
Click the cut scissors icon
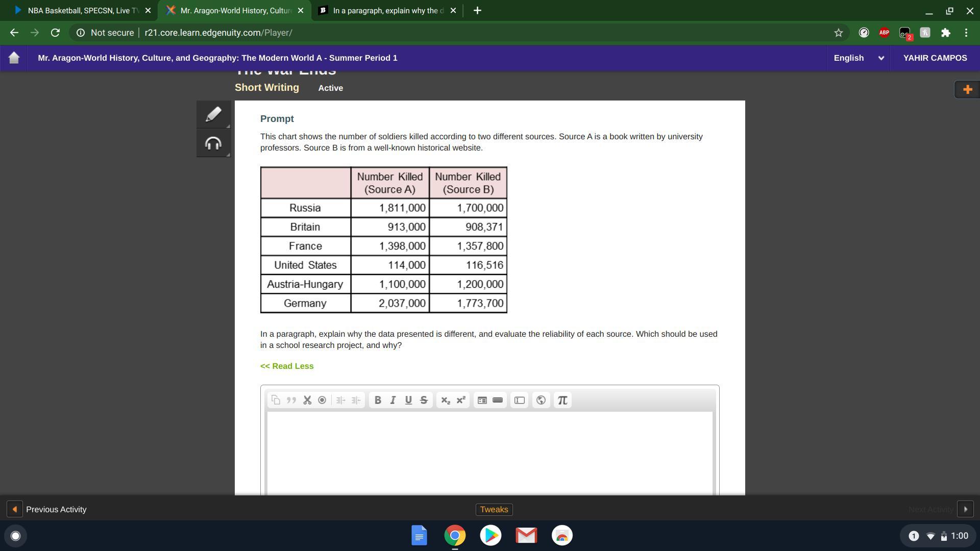pyautogui.click(x=307, y=400)
